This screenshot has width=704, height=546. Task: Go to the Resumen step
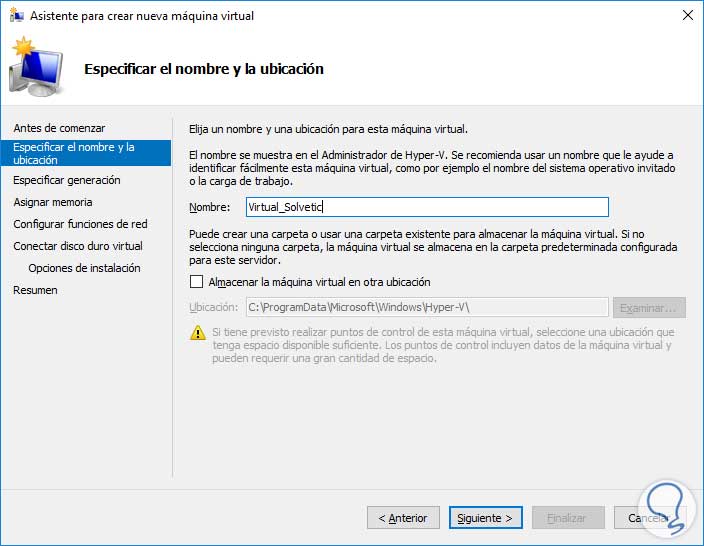[x=35, y=290]
